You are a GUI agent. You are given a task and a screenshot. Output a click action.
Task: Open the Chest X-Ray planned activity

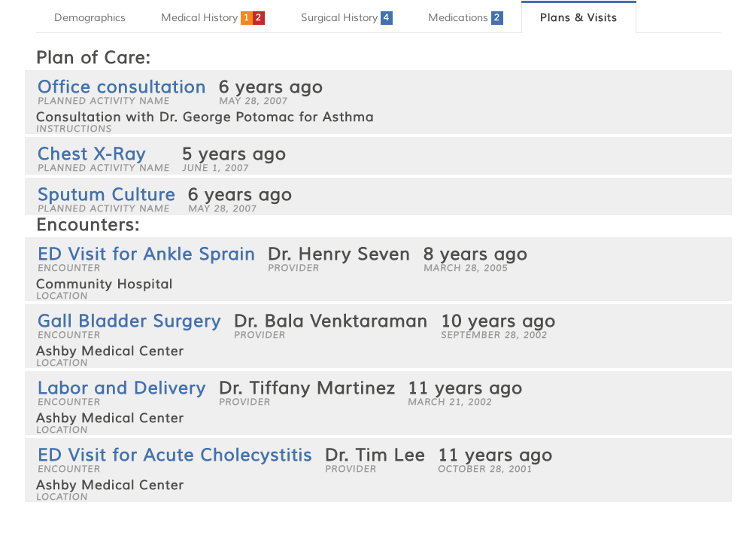tap(92, 154)
